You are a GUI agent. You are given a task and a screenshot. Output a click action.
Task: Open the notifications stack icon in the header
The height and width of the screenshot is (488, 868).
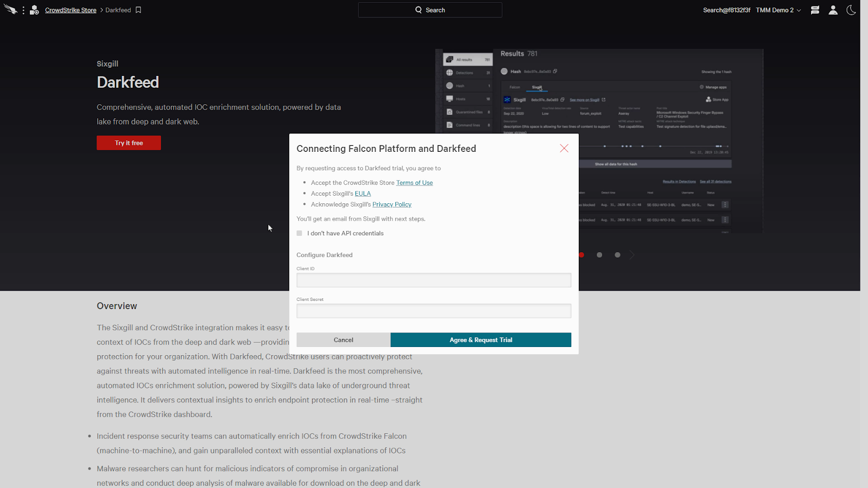(815, 10)
